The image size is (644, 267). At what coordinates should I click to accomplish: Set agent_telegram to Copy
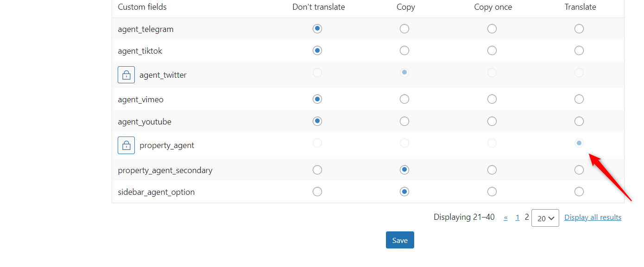pos(404,29)
